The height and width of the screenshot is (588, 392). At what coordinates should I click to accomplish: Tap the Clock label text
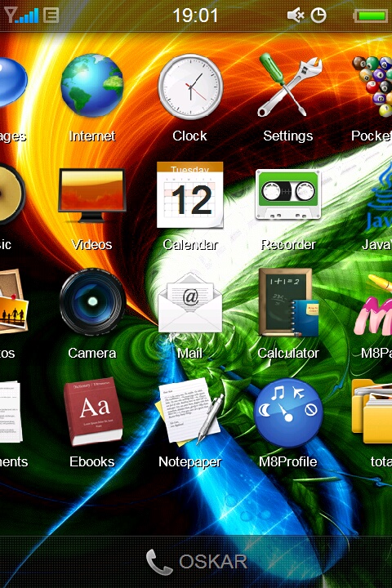click(189, 136)
